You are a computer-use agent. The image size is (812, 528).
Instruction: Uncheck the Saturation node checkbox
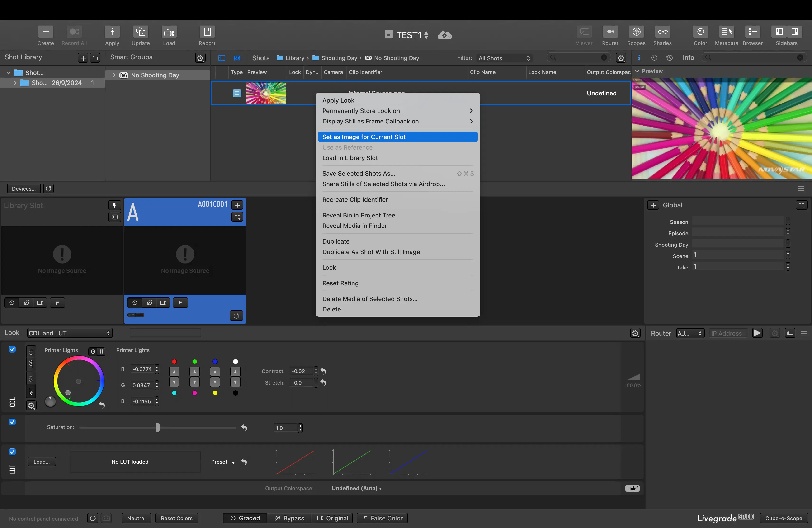point(12,422)
